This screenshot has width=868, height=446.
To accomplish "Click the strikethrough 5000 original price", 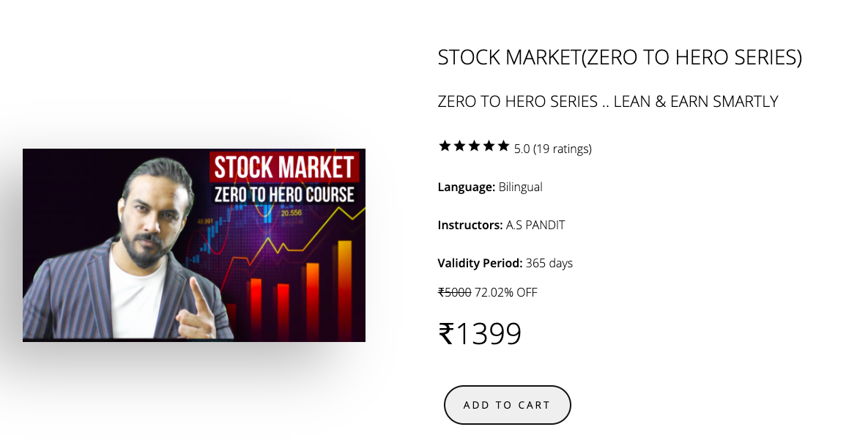I will 453,292.
